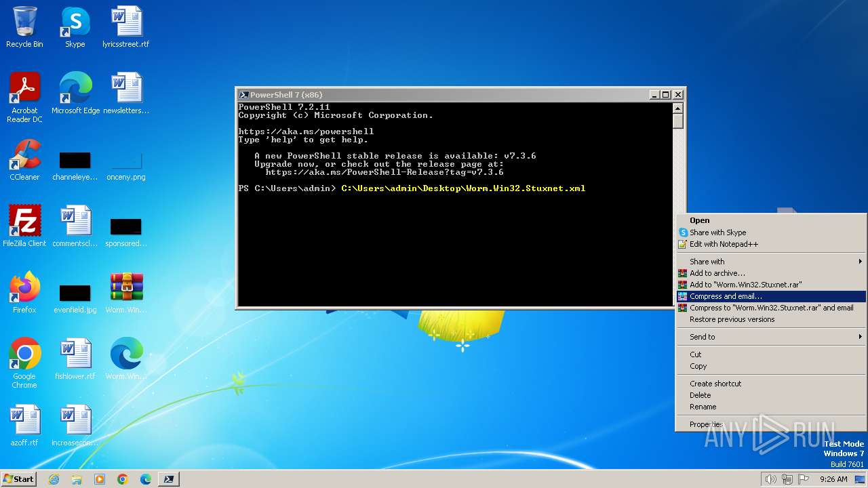The image size is (868, 488).
Task: Select the sponsored image file icon
Action: coord(126,232)
